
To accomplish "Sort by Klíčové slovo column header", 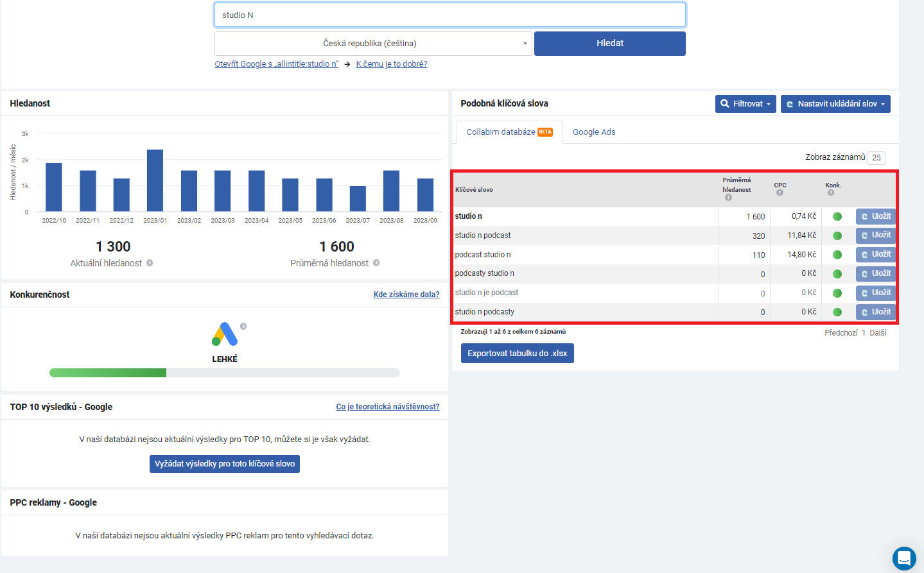I will click(x=474, y=190).
